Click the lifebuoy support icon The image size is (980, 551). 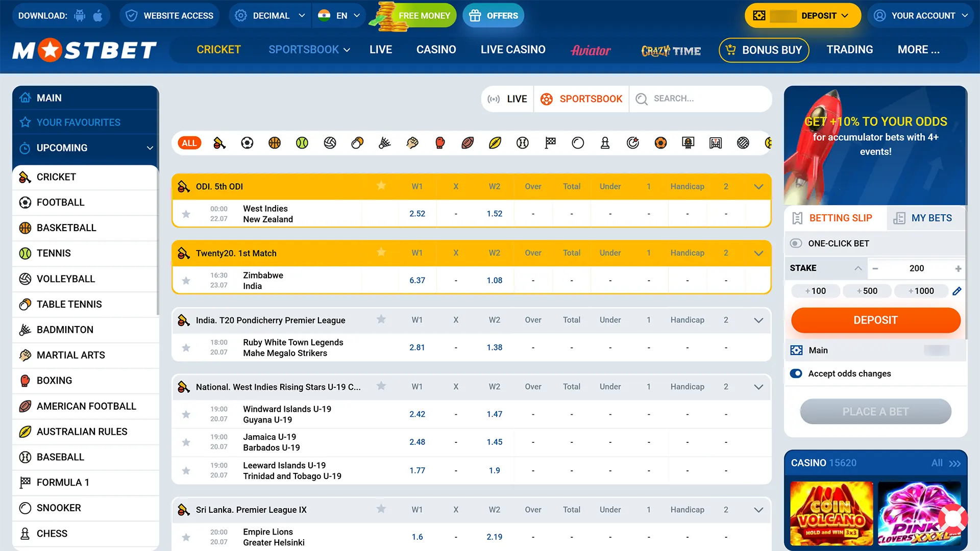click(953, 519)
